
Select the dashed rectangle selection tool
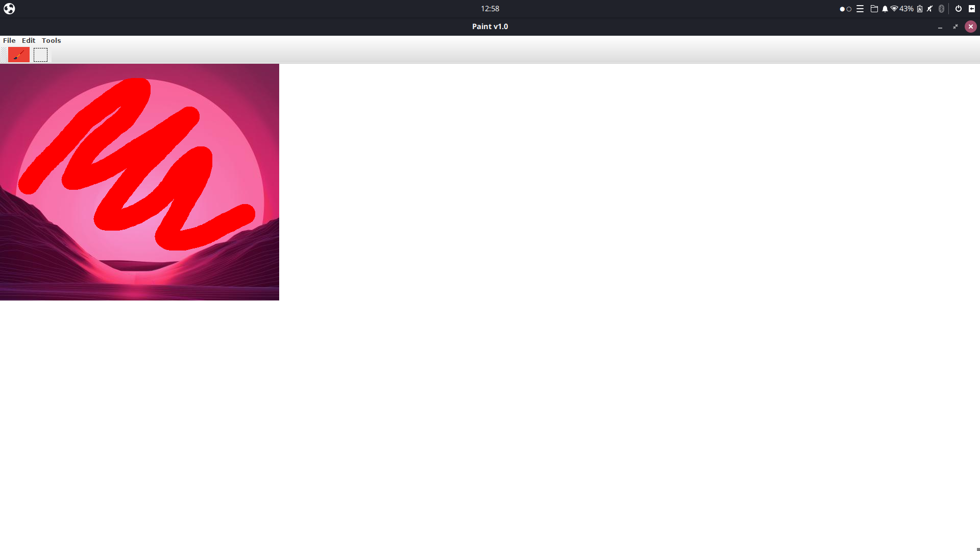tap(40, 55)
